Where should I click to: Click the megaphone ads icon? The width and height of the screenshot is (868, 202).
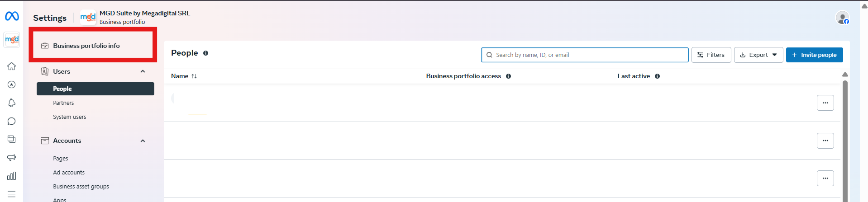click(x=12, y=157)
